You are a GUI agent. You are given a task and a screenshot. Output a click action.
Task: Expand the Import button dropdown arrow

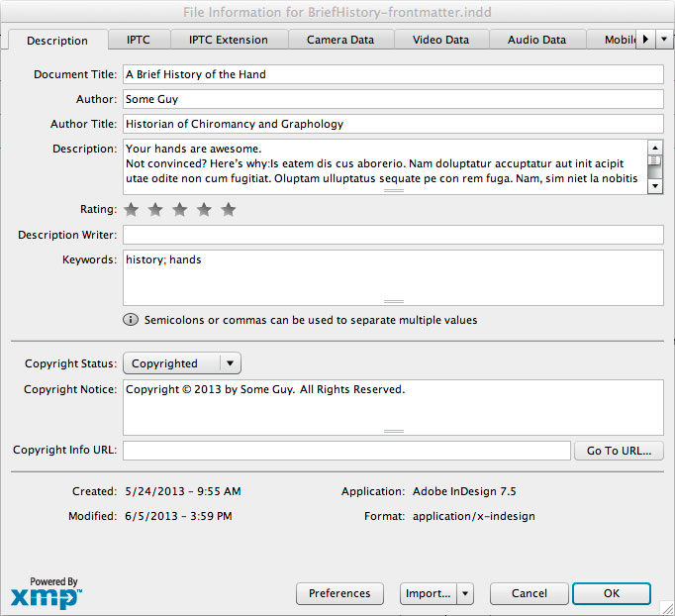coord(464,594)
